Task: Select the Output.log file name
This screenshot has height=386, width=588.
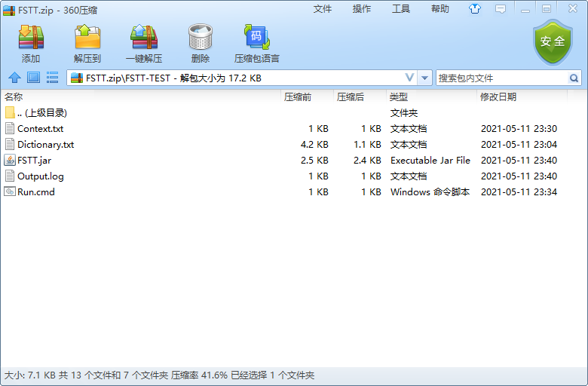Action: [41, 176]
